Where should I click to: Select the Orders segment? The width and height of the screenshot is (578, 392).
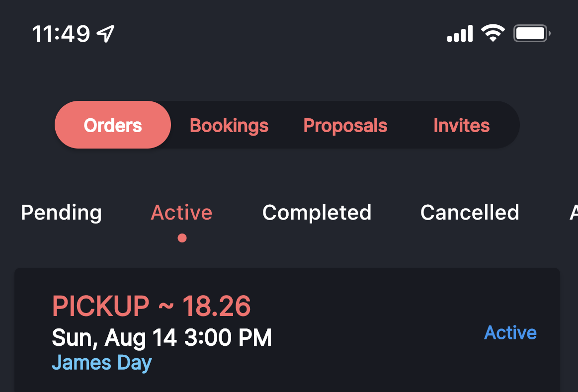point(113,125)
